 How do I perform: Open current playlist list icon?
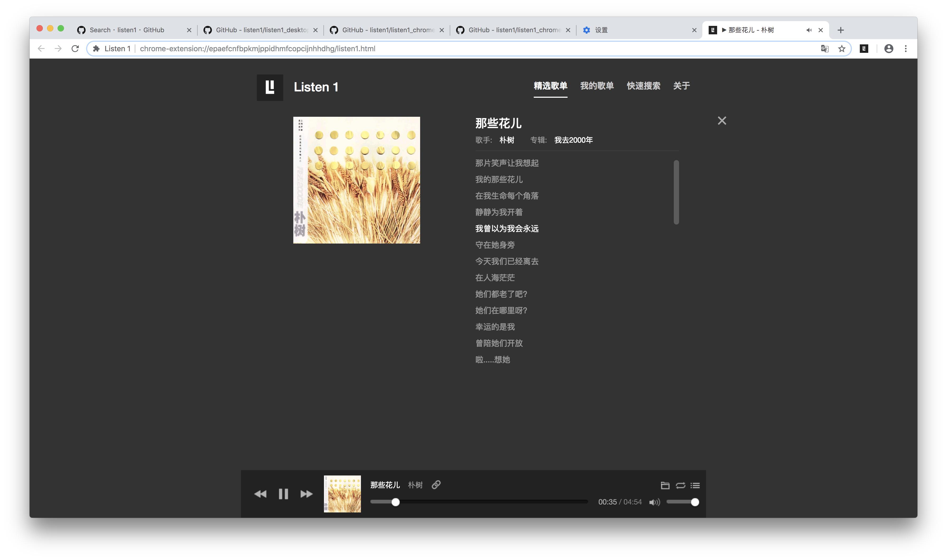pos(695,486)
